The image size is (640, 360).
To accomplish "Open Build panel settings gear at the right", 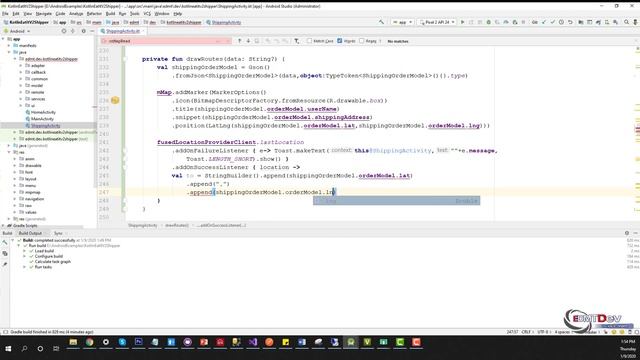I will pyautogui.click(x=627, y=233).
